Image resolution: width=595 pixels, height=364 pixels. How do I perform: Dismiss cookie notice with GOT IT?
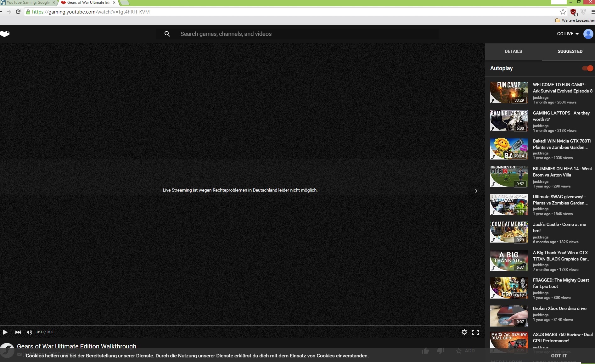point(559,356)
